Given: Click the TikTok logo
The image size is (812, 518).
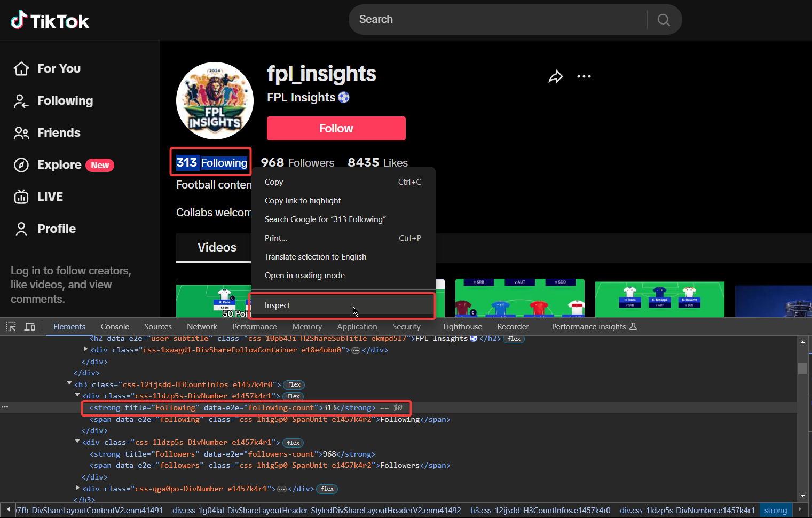Looking at the screenshot, I should pos(49,19).
